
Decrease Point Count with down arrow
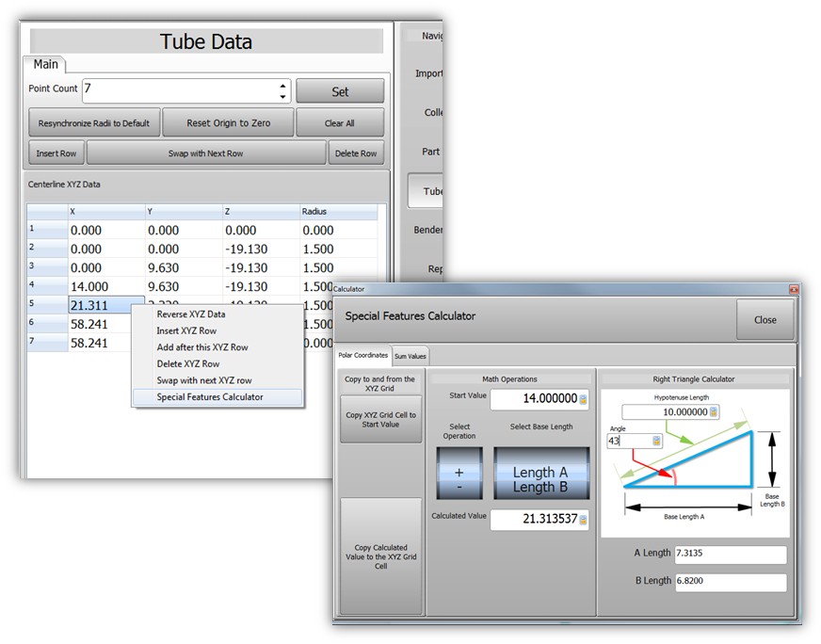point(282,96)
